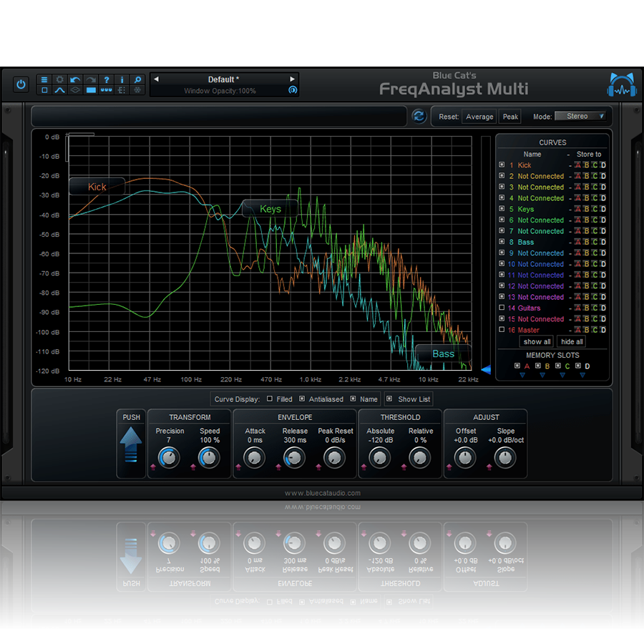Click the next preset arrow
644x644 pixels.
[x=293, y=79]
